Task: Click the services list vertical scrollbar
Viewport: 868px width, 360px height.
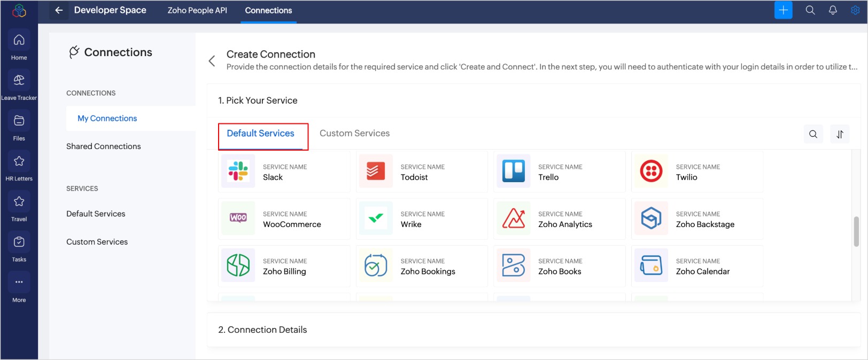Action: (x=856, y=232)
